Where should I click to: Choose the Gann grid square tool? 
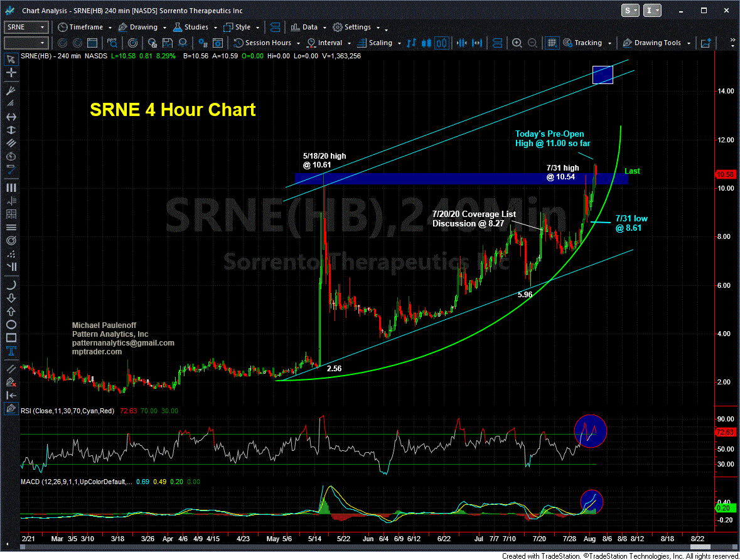(11, 214)
